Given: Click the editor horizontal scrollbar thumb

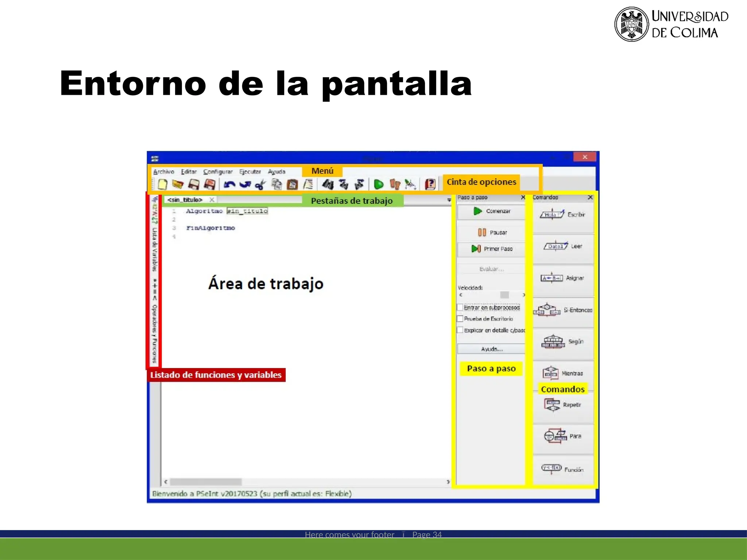Looking at the screenshot, I should (206, 482).
